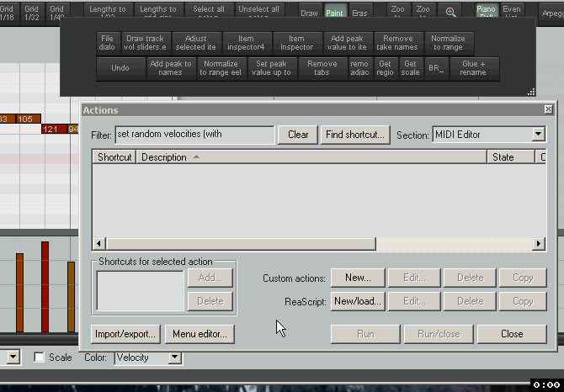Click Remove take names button

coord(397,43)
